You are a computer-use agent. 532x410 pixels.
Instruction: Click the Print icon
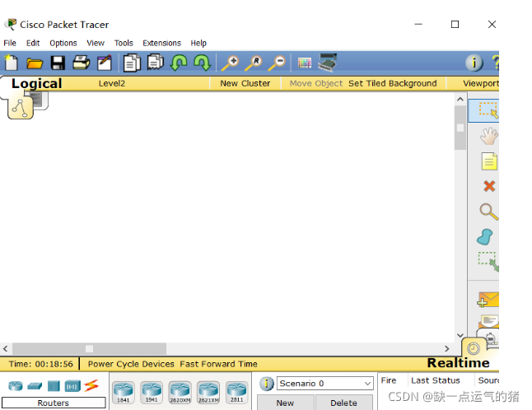click(81, 63)
